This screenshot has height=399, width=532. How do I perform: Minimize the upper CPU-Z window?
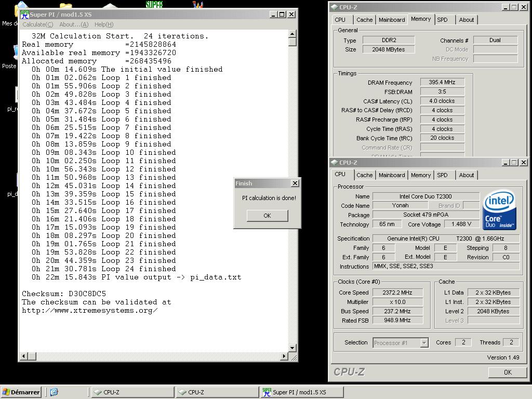pyautogui.click(x=506, y=7)
